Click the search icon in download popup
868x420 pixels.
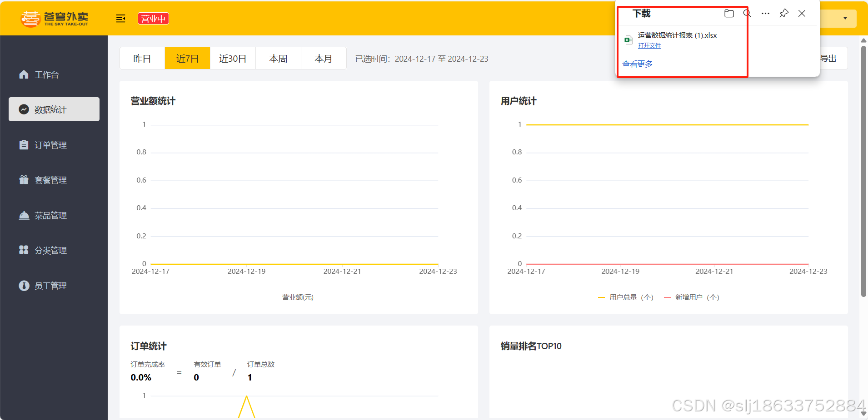pos(747,14)
